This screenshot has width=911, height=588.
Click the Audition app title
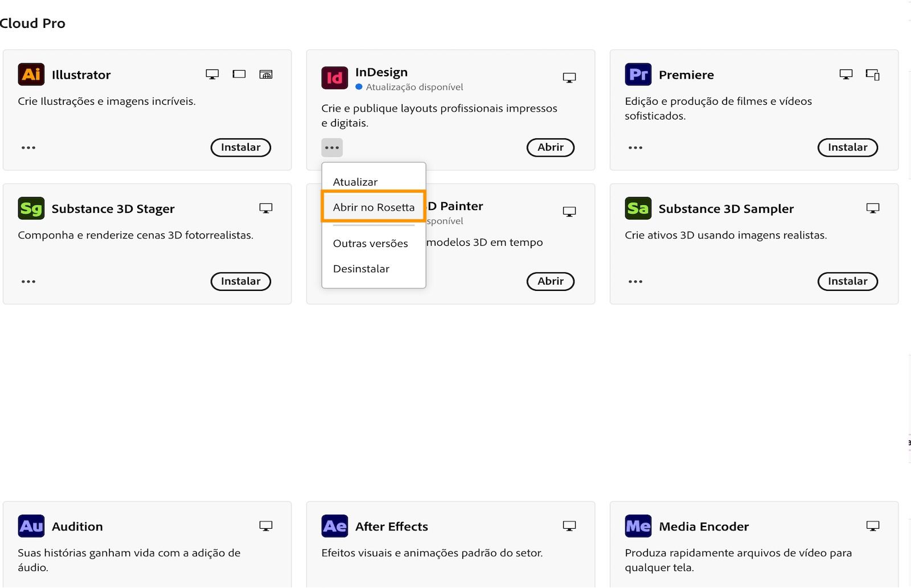coord(77,527)
